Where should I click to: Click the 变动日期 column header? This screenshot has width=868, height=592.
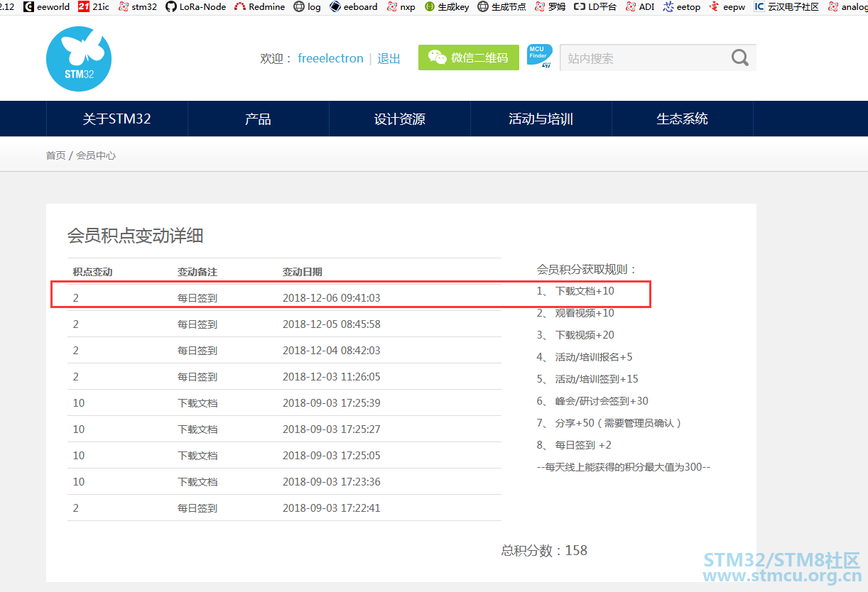[x=303, y=272]
